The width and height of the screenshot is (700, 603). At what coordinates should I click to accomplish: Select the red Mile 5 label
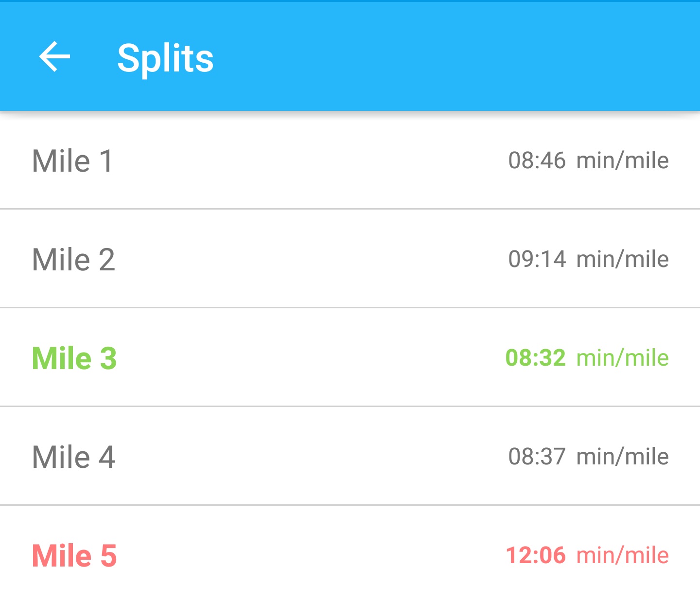tap(74, 556)
